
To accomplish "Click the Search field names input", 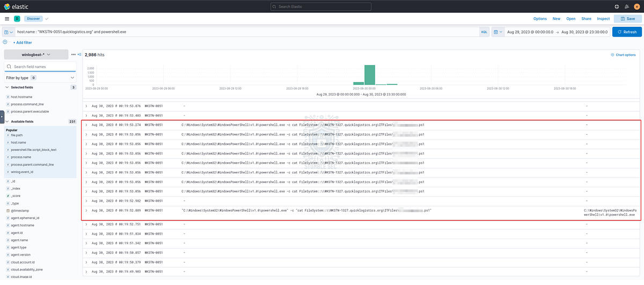I will coord(40,67).
